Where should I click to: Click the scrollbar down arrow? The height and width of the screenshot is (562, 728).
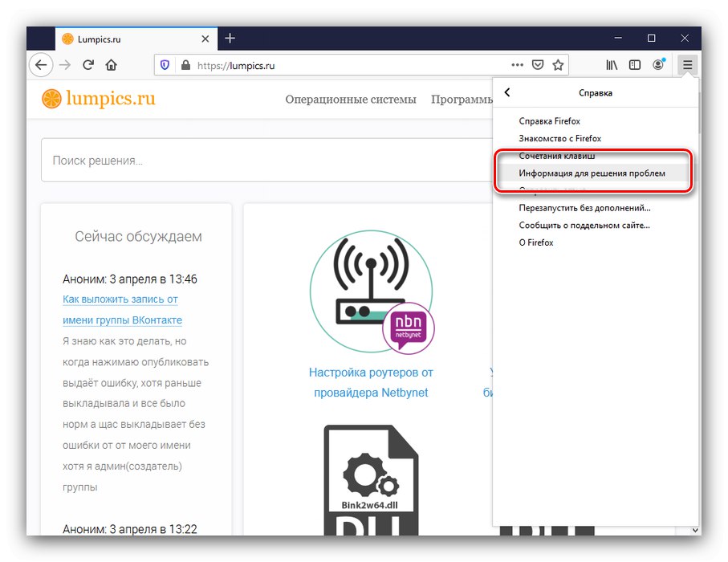pos(693,530)
